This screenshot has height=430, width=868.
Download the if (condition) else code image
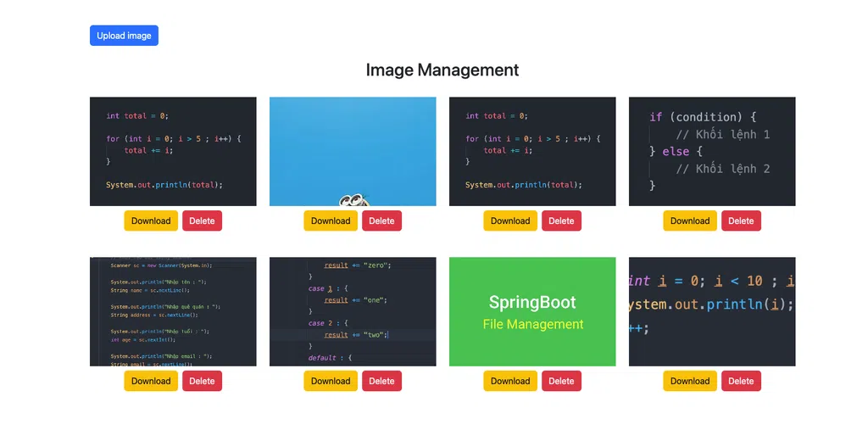coord(690,221)
